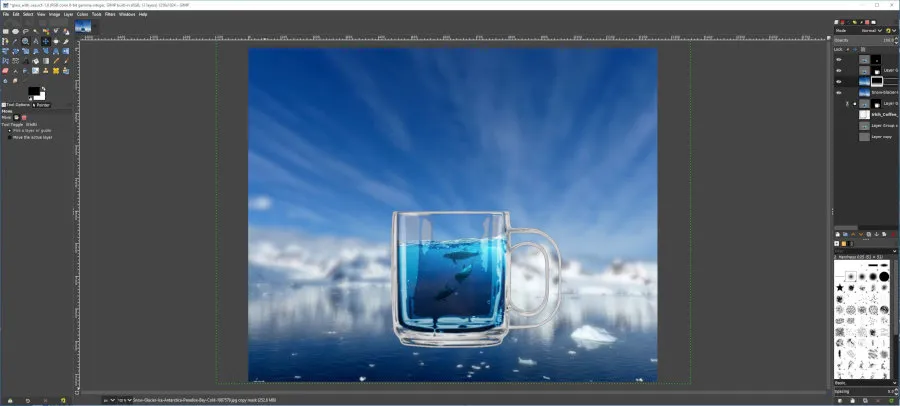Click the background white color swatch
Screen dimensions: 900x406
(41, 97)
